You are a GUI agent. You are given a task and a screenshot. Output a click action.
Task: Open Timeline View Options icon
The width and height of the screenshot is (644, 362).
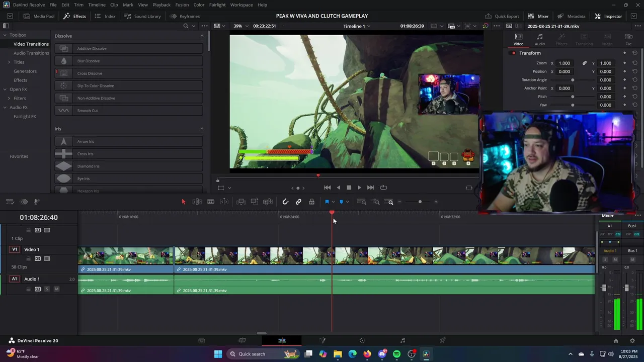pos(10,202)
